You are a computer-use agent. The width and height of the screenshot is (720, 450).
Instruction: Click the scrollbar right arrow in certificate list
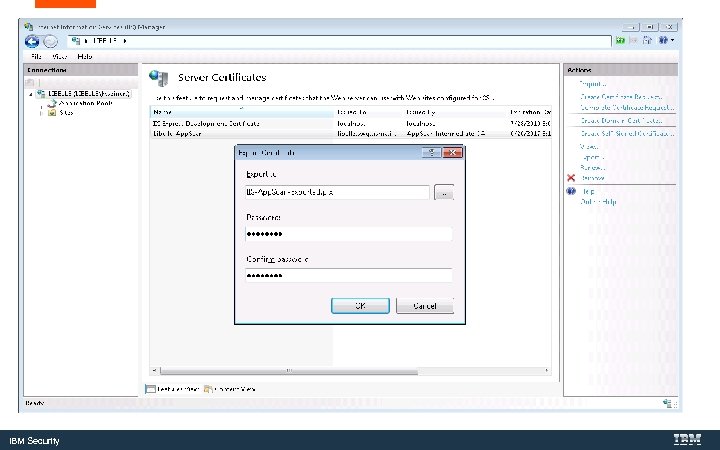tap(546, 370)
